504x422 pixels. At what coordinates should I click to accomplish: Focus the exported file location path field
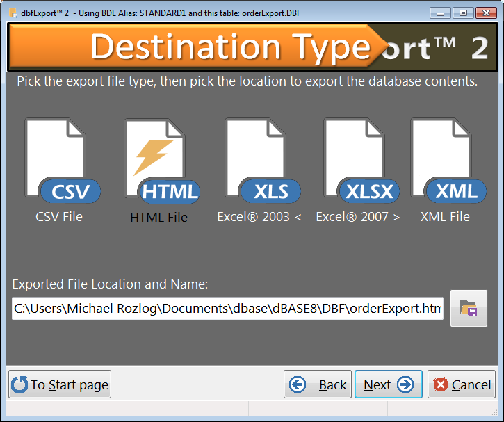227,309
